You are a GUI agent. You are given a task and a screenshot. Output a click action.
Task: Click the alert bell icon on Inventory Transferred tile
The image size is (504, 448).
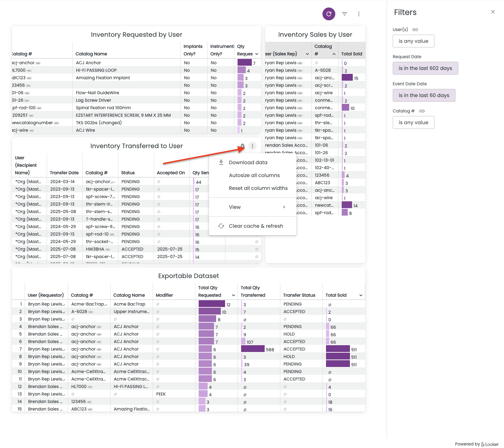click(x=243, y=146)
